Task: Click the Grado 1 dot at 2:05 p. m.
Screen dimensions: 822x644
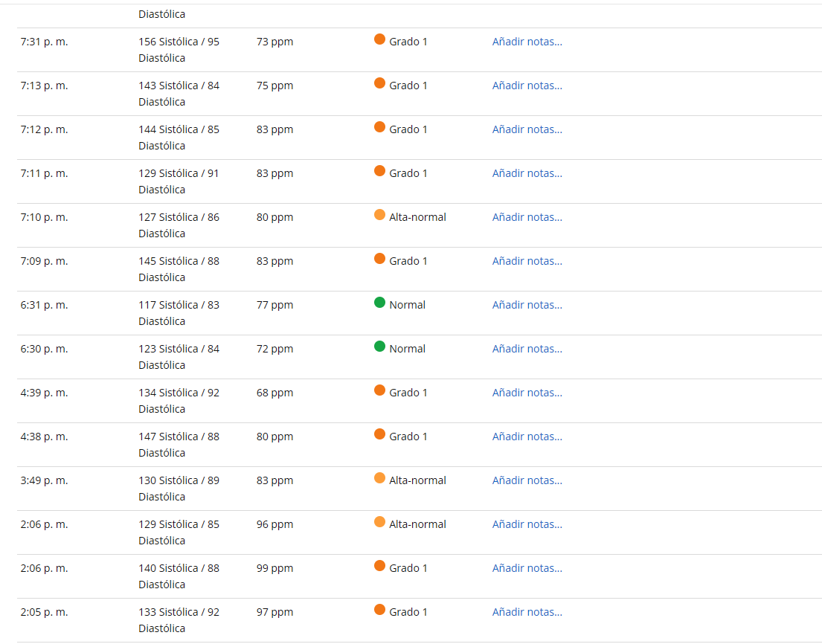Action: point(379,610)
